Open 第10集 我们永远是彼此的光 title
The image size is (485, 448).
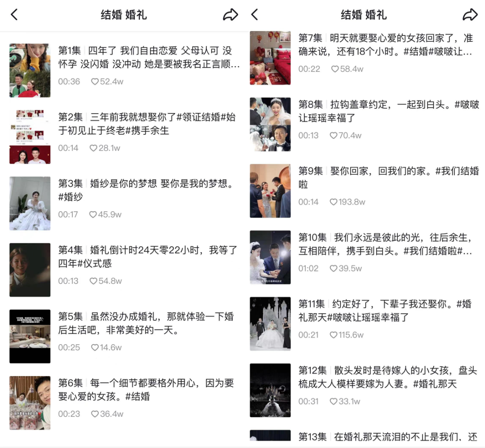pyautogui.click(x=385, y=244)
